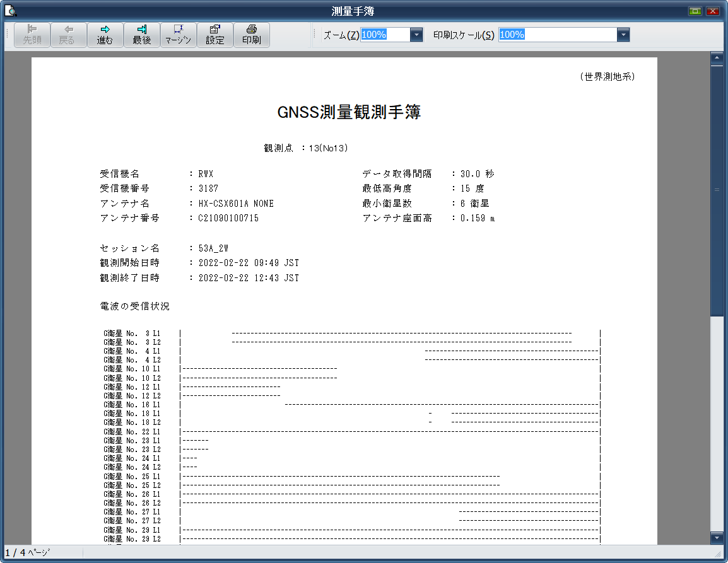
Task: Click antenna height value 0.159 m
Action: (x=478, y=218)
